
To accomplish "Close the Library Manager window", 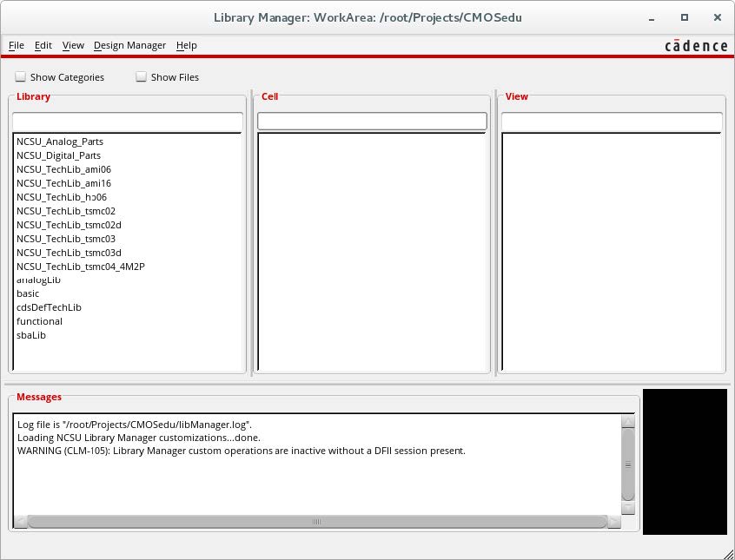I will (x=717, y=18).
